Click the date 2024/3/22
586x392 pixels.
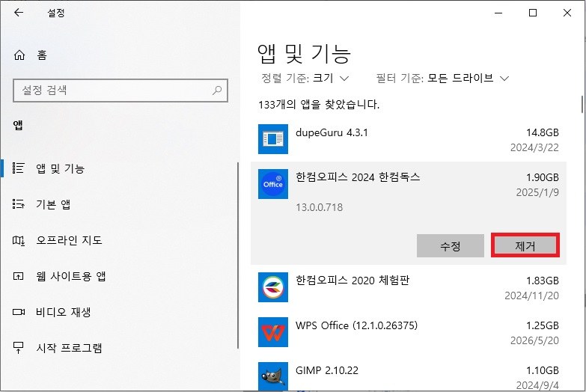point(534,147)
